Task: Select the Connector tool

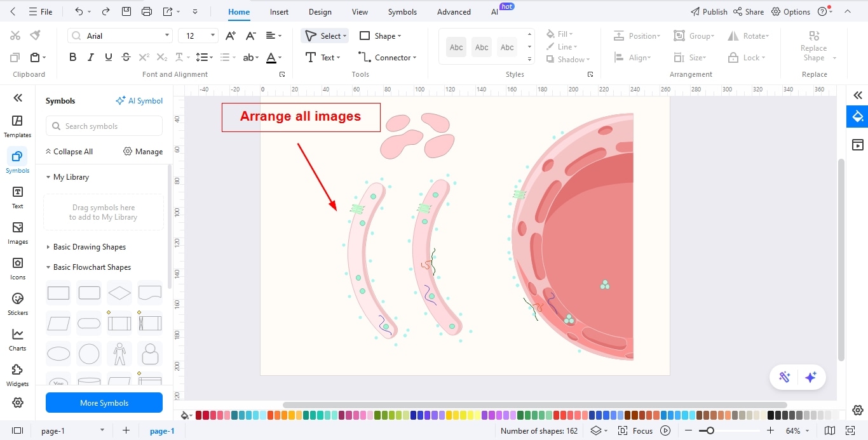Action: (x=386, y=57)
